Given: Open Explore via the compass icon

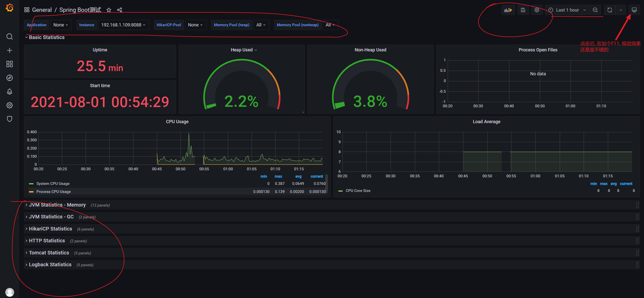Looking at the screenshot, I should (x=9, y=78).
